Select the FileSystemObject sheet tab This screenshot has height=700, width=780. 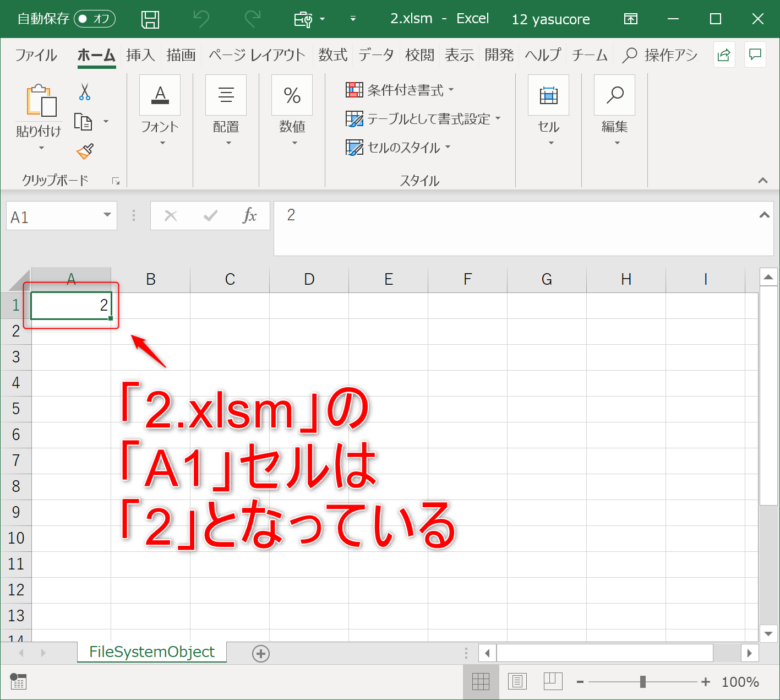152,652
